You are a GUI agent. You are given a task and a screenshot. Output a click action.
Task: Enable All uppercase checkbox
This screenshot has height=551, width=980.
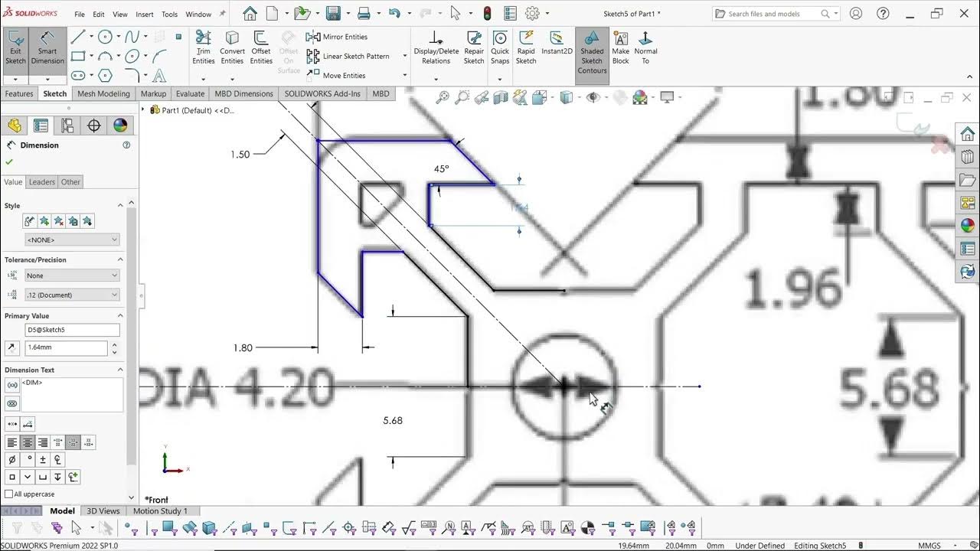[x=9, y=494]
